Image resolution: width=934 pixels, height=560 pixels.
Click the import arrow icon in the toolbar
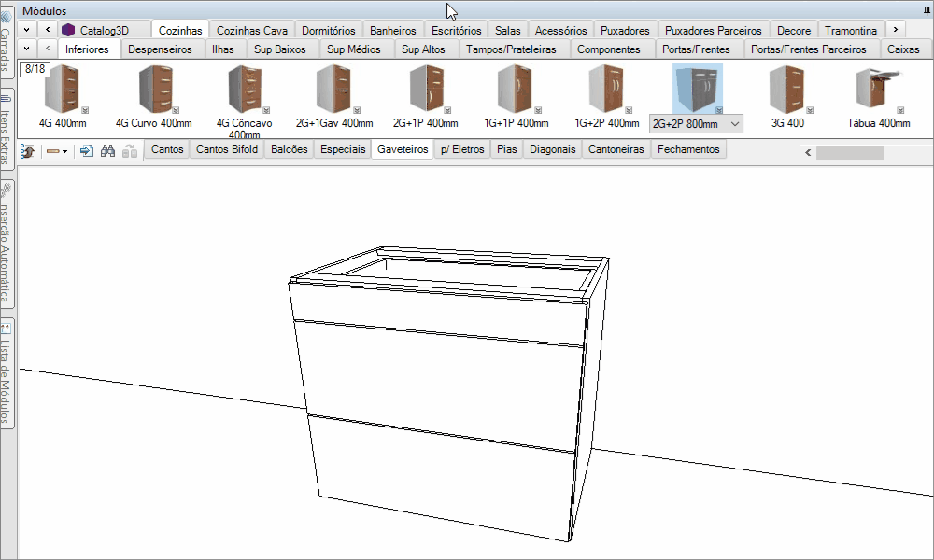click(x=87, y=150)
